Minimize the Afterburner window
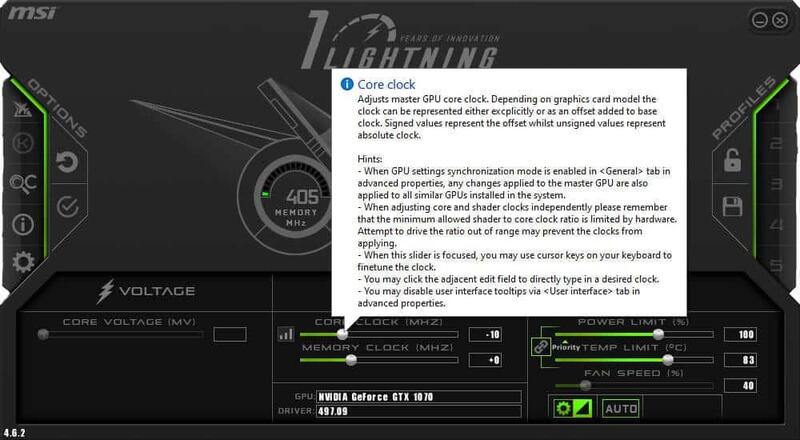The height and width of the screenshot is (440, 800). tap(760, 20)
